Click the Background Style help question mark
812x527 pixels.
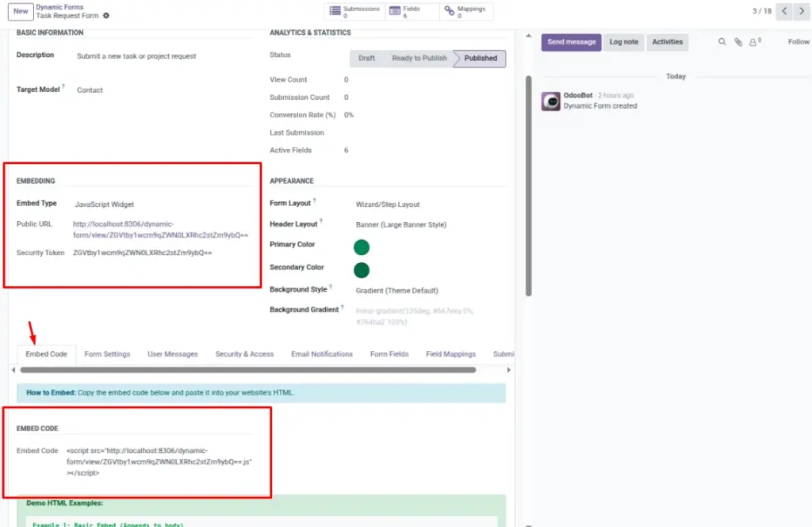pos(331,286)
